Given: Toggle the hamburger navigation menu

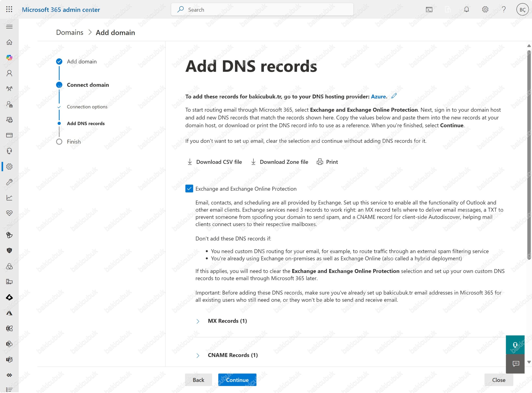Looking at the screenshot, I should click(x=9, y=27).
